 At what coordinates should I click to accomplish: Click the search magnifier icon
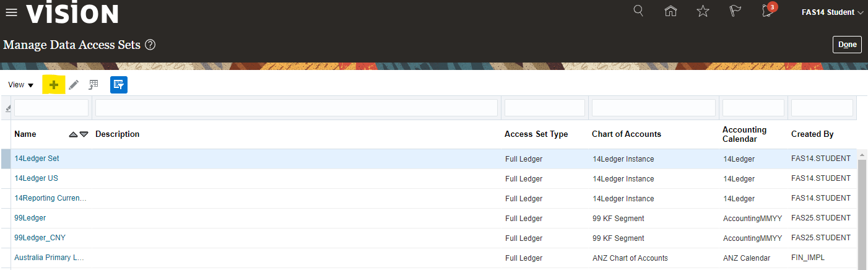tap(638, 11)
